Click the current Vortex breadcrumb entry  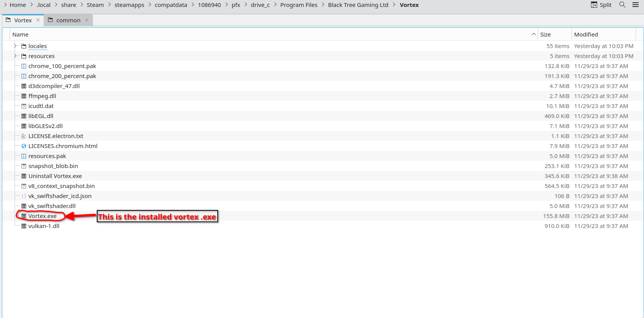click(x=409, y=5)
